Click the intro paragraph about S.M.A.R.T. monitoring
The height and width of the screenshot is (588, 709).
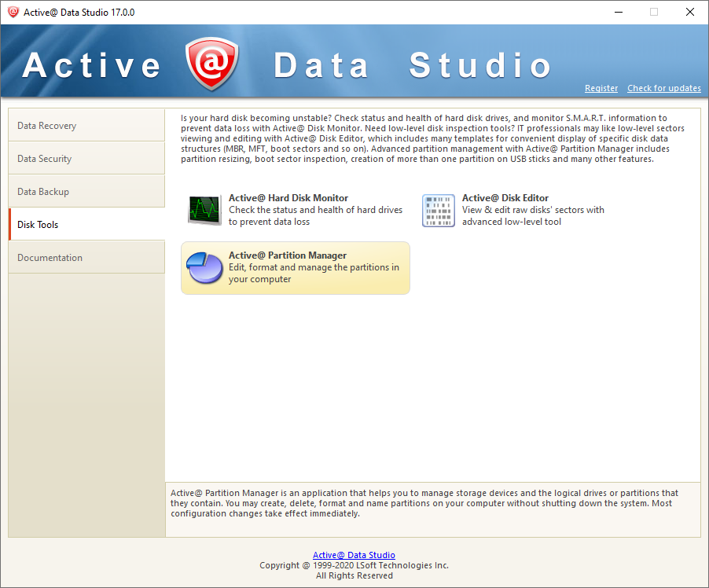point(432,138)
